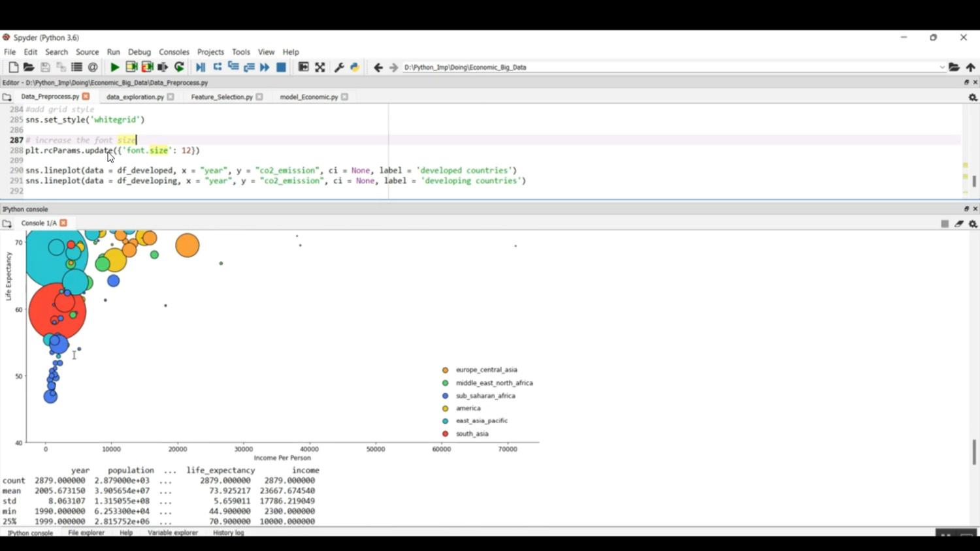The height and width of the screenshot is (551, 980).
Task: Go to parent directory with up arrow
Action: pyautogui.click(x=971, y=67)
